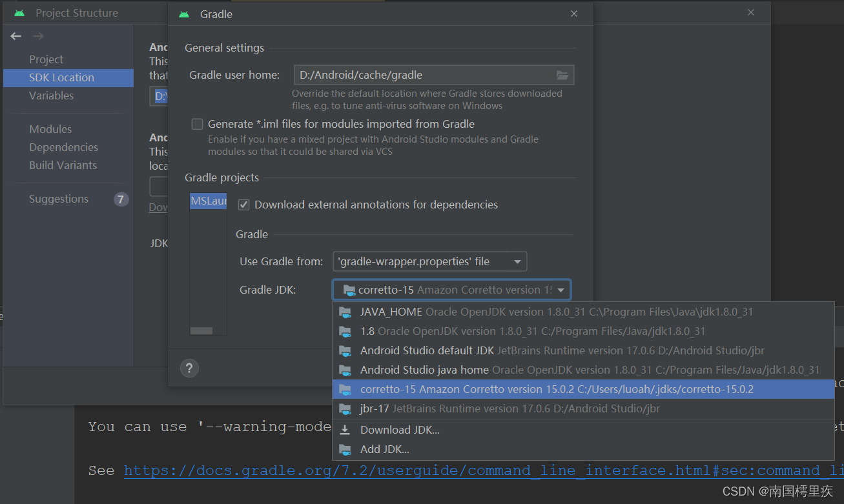Select the 1.8 Oracle OpenJDK entry
This screenshot has height=504, width=844.
pyautogui.click(x=583, y=331)
